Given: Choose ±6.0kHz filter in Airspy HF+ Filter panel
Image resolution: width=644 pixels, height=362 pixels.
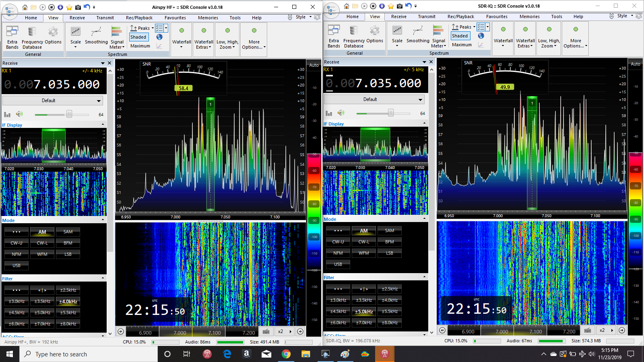Looking at the screenshot, I should pos(17,324).
